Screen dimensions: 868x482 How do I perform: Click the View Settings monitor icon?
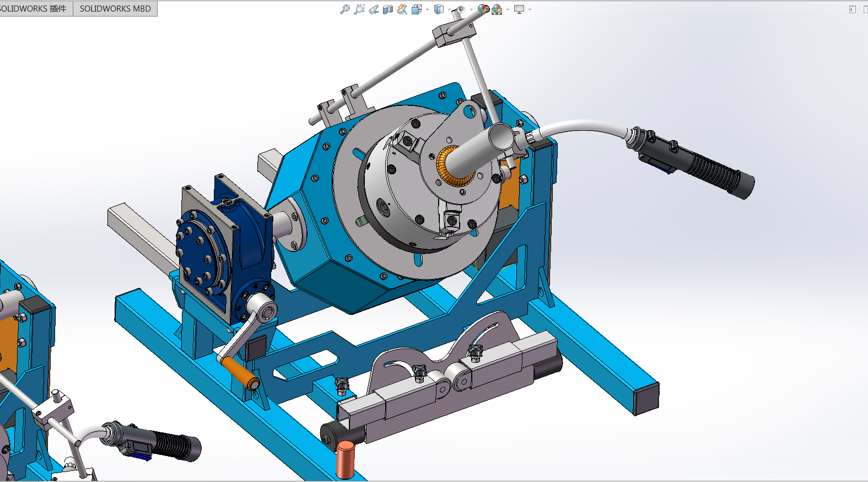click(x=519, y=9)
